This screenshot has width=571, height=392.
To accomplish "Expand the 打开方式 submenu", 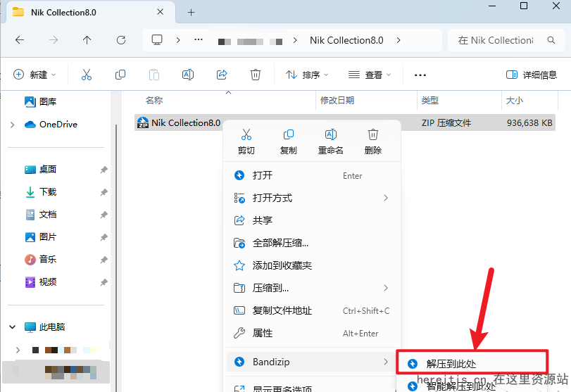I will coord(312,198).
